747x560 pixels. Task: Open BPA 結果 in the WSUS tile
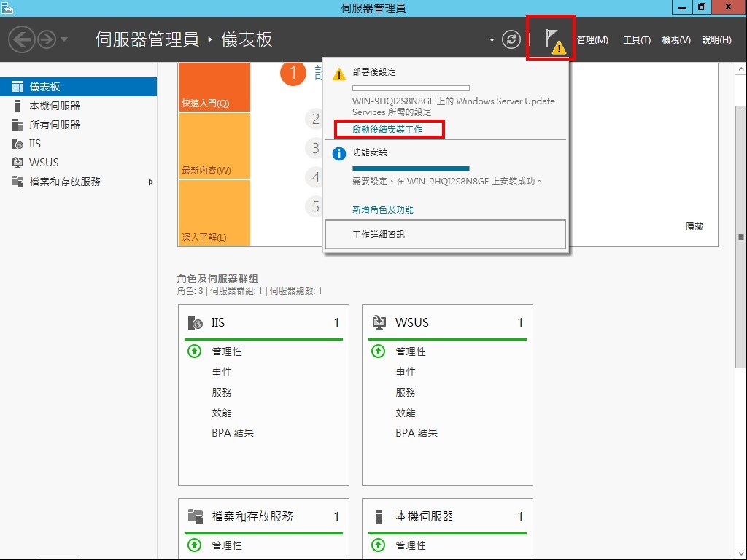click(417, 433)
